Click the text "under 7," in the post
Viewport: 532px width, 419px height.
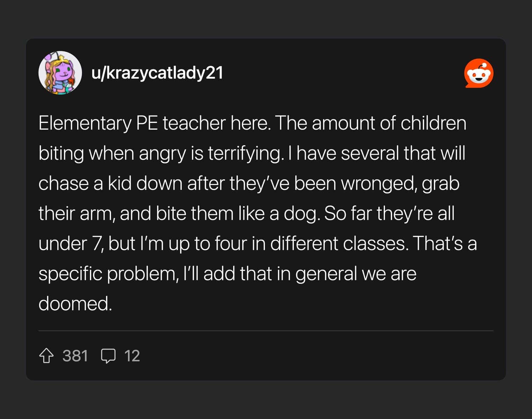(x=70, y=243)
